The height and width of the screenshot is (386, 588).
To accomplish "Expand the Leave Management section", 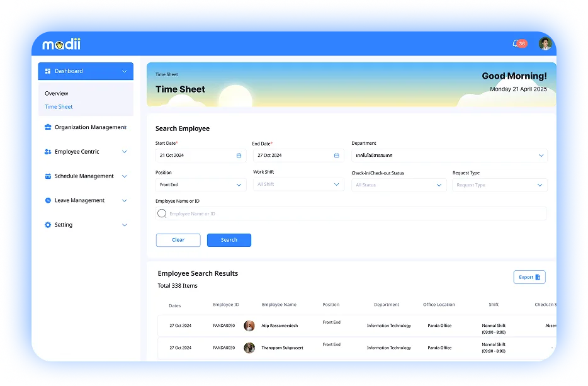I will pos(125,200).
